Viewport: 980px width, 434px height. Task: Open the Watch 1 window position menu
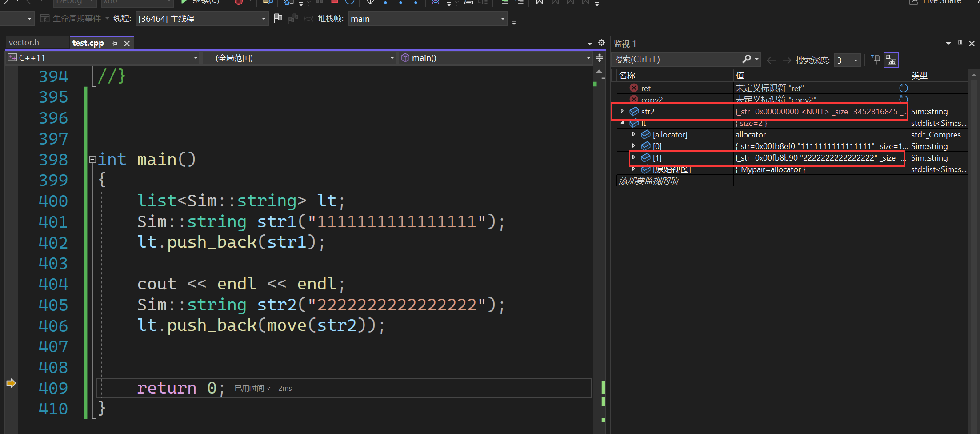pyautogui.click(x=948, y=44)
